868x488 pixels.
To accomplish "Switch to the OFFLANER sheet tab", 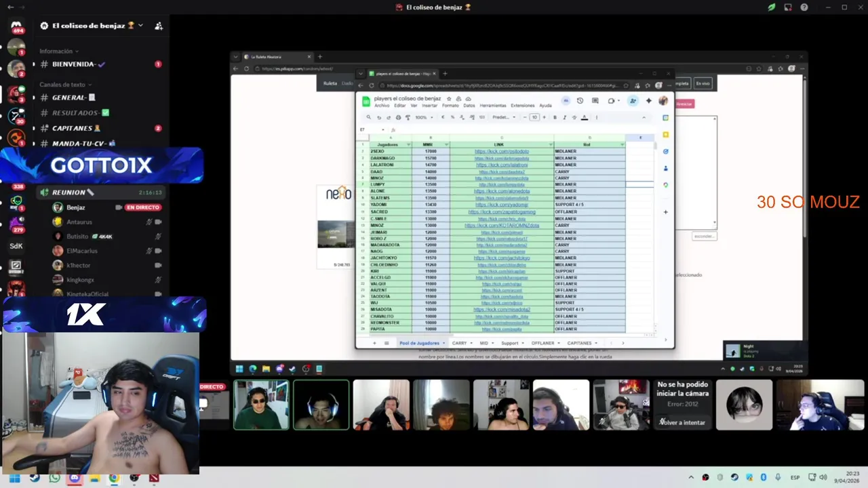I will pyautogui.click(x=546, y=343).
